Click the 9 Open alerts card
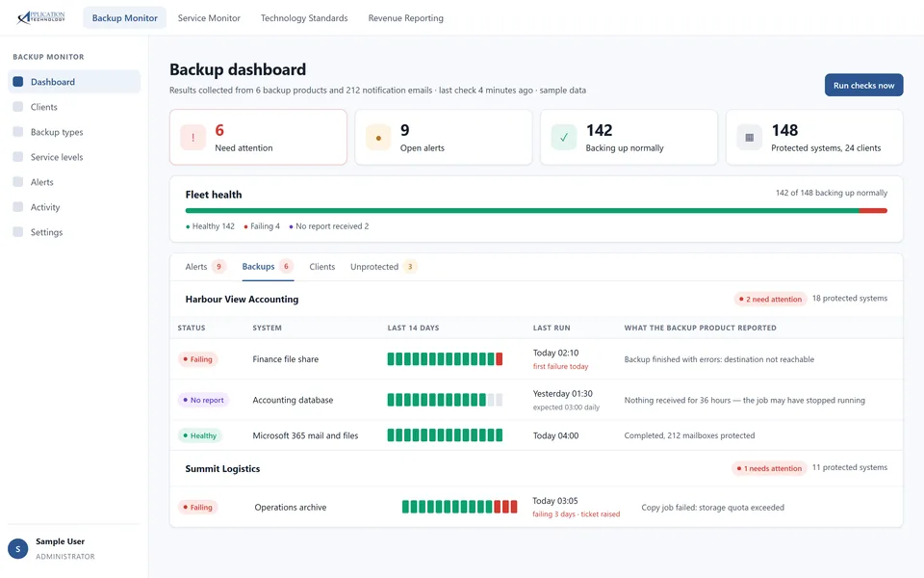Viewport: 924px width, 578px height. click(444, 137)
